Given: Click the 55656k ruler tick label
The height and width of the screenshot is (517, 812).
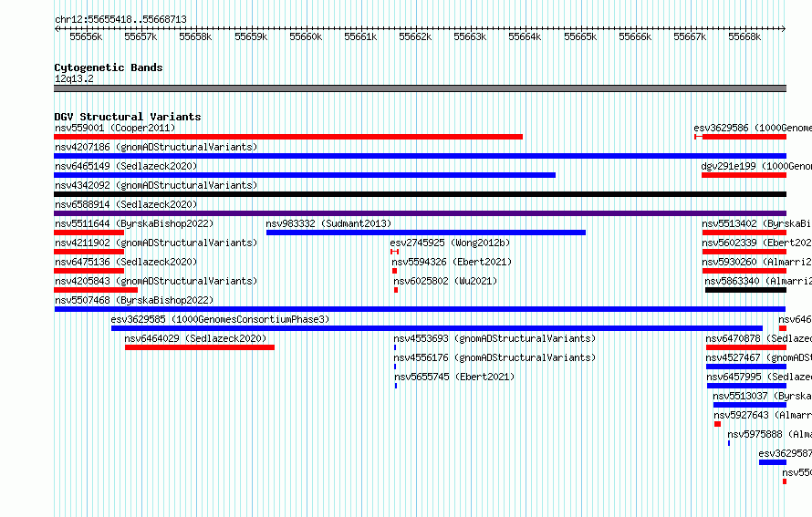Looking at the screenshot, I should click(86, 37).
